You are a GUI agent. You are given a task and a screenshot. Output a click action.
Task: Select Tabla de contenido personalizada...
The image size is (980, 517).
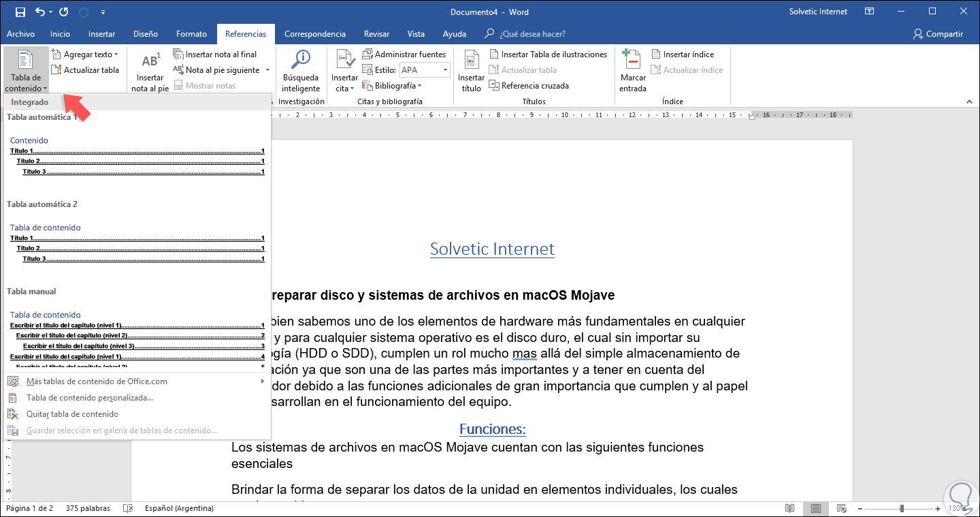pos(137,398)
